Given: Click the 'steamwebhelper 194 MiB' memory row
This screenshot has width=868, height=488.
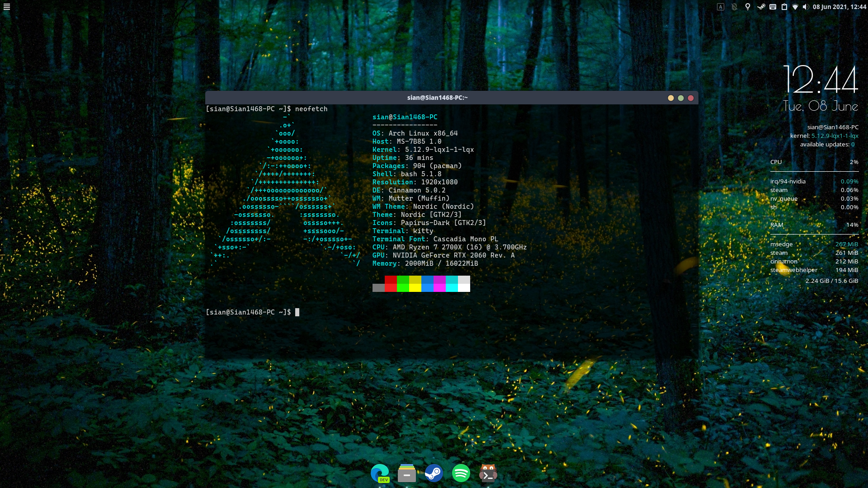Looking at the screenshot, I should [814, 270].
